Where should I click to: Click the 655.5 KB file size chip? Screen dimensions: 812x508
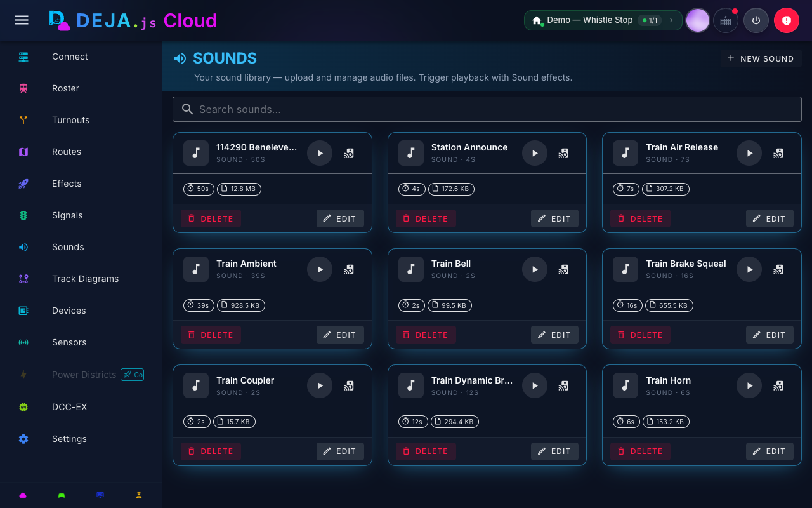(x=669, y=305)
